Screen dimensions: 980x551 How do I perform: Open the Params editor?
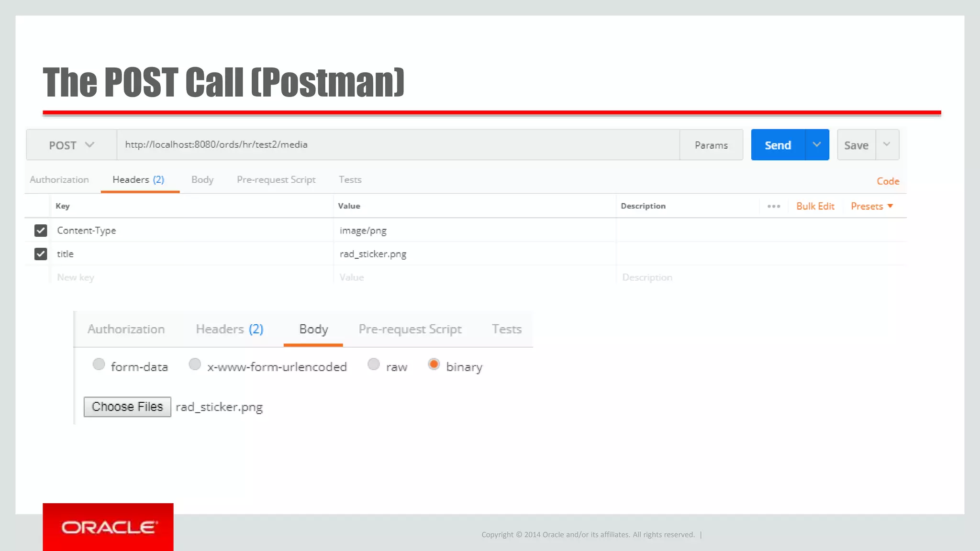click(x=711, y=145)
